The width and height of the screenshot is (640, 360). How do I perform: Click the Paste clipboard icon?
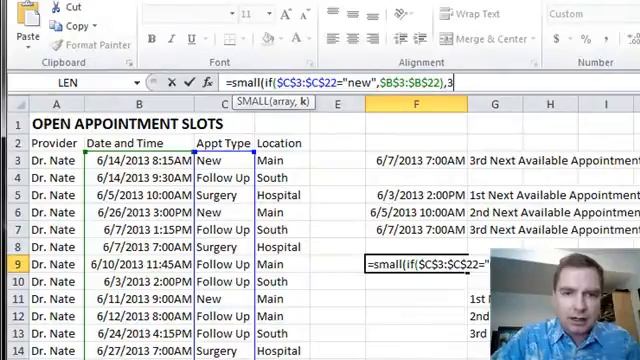(x=28, y=14)
